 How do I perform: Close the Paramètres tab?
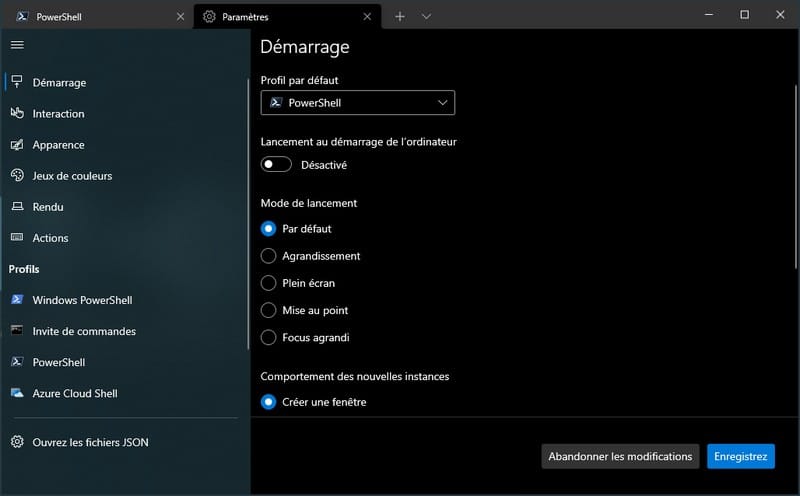(367, 16)
